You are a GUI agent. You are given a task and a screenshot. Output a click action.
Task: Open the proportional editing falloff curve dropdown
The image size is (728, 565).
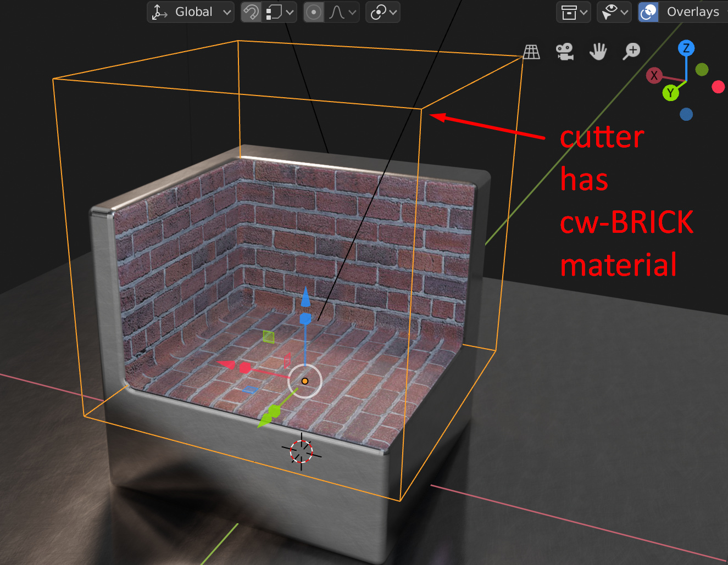[342, 12]
